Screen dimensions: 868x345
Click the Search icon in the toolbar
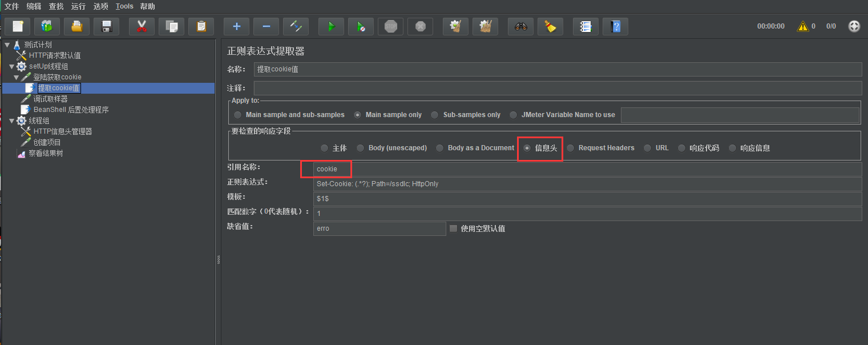pyautogui.click(x=520, y=26)
